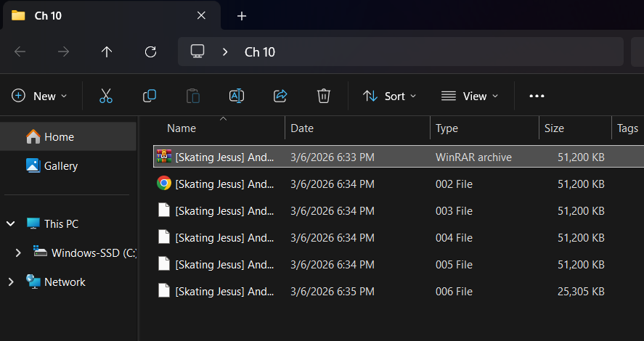Select Gallery in the navigation pane
644x341 pixels.
click(x=68, y=165)
